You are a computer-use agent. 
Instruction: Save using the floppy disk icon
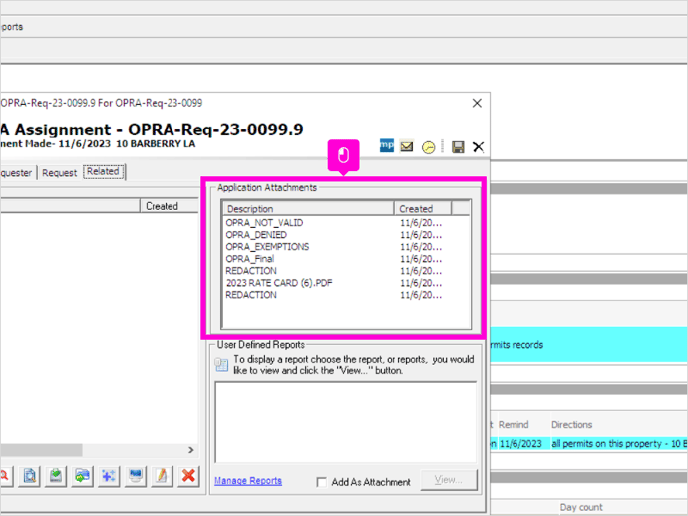(x=458, y=147)
